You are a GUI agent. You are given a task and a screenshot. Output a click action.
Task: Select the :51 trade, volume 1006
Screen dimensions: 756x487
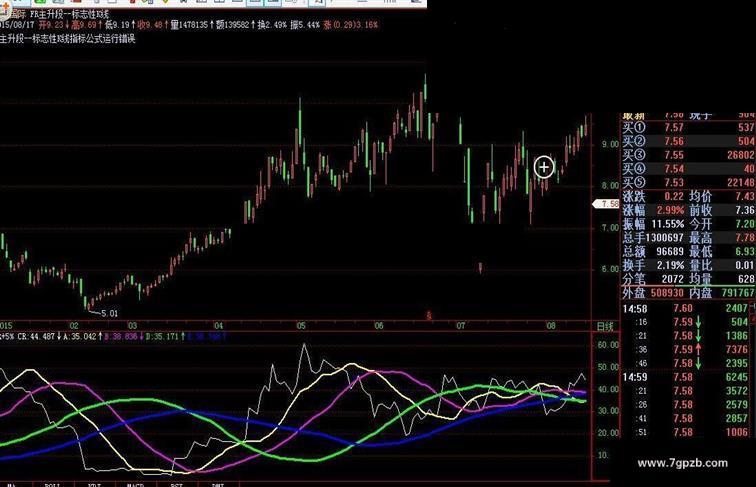[x=688, y=432]
